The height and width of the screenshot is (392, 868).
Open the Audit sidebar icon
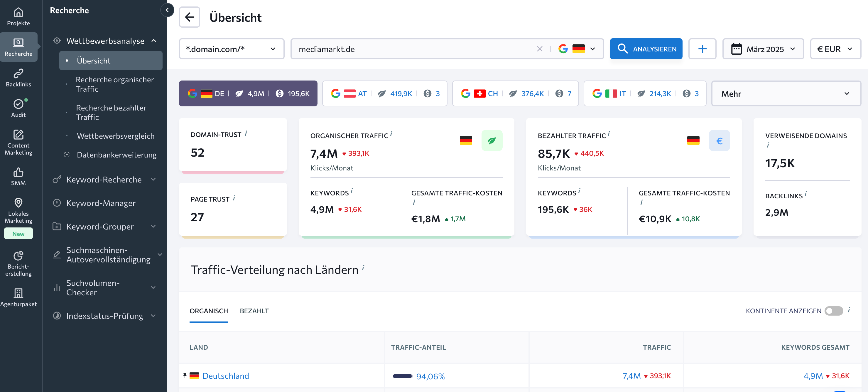tap(18, 104)
